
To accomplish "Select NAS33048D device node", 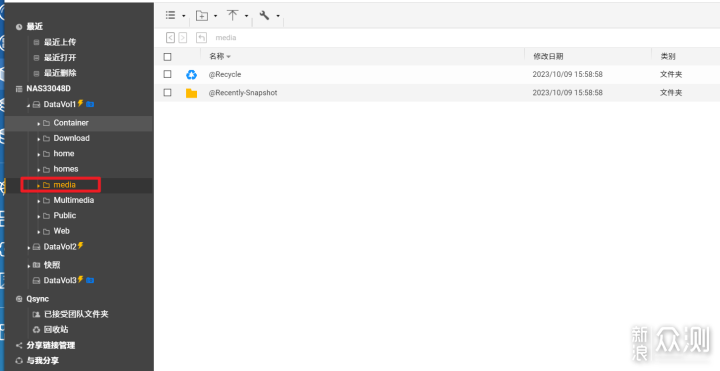I will pos(49,89).
